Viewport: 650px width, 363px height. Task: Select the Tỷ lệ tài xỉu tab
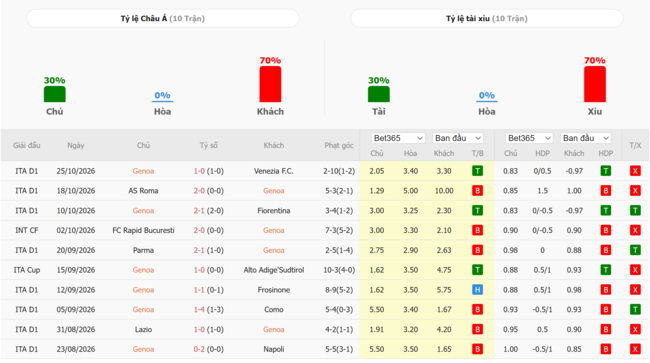pos(487,19)
